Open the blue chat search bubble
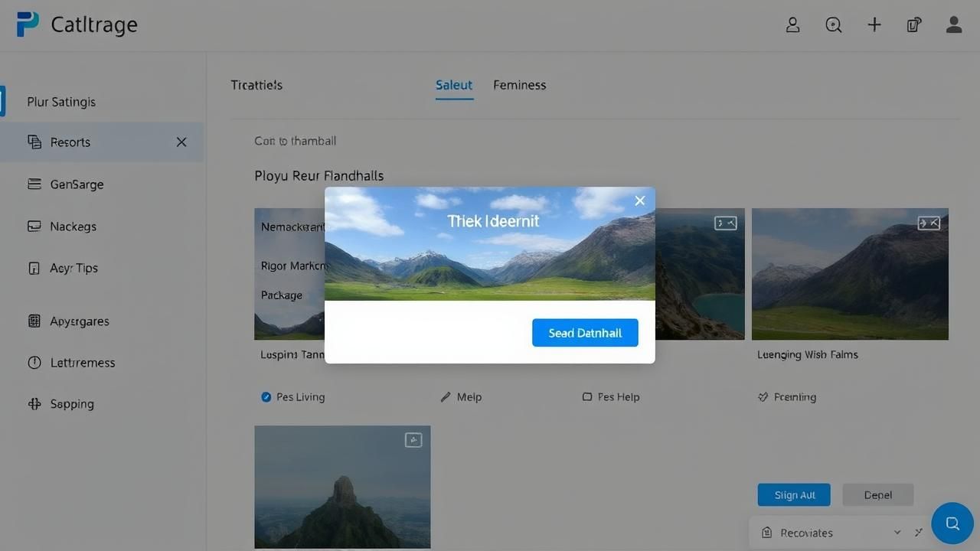980x551 pixels. click(x=952, y=523)
